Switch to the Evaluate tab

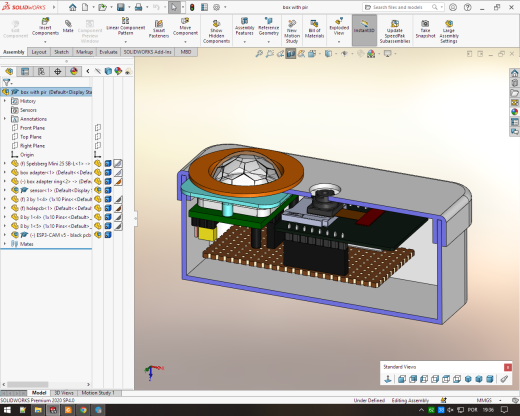click(x=108, y=52)
